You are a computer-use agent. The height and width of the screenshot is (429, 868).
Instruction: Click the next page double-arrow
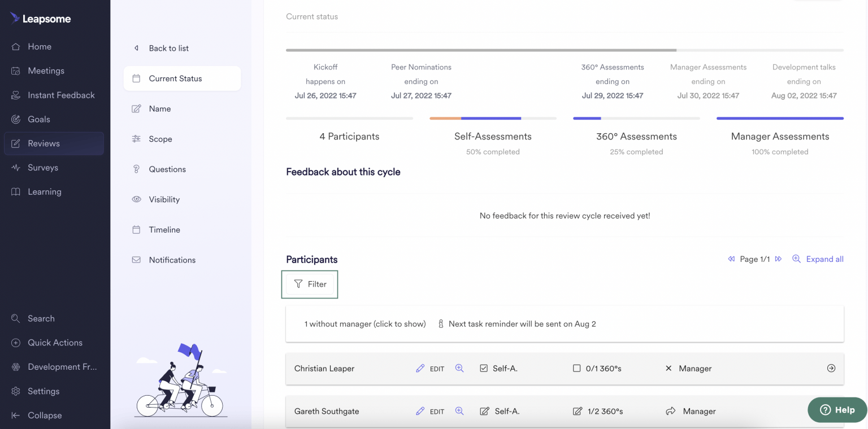pos(778,259)
